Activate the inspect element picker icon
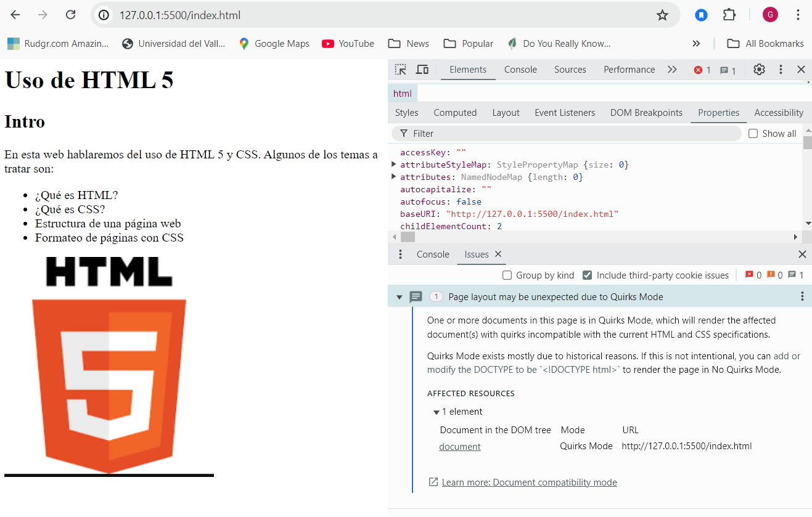 click(401, 70)
